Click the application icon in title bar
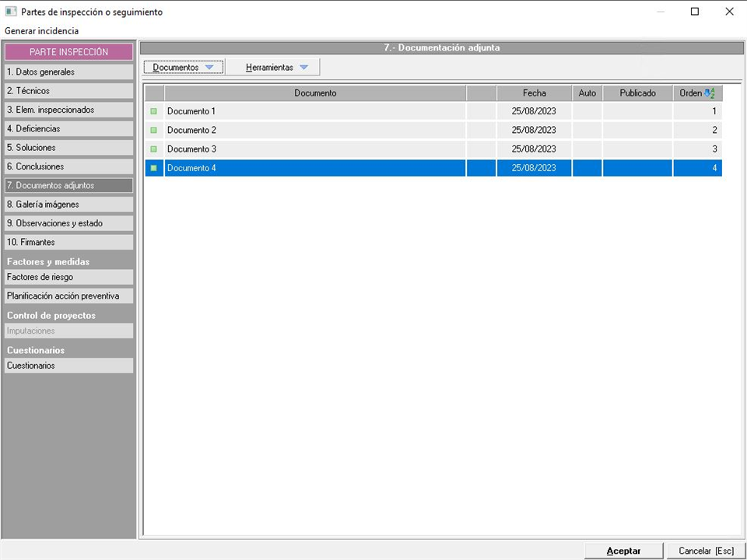 (x=11, y=12)
